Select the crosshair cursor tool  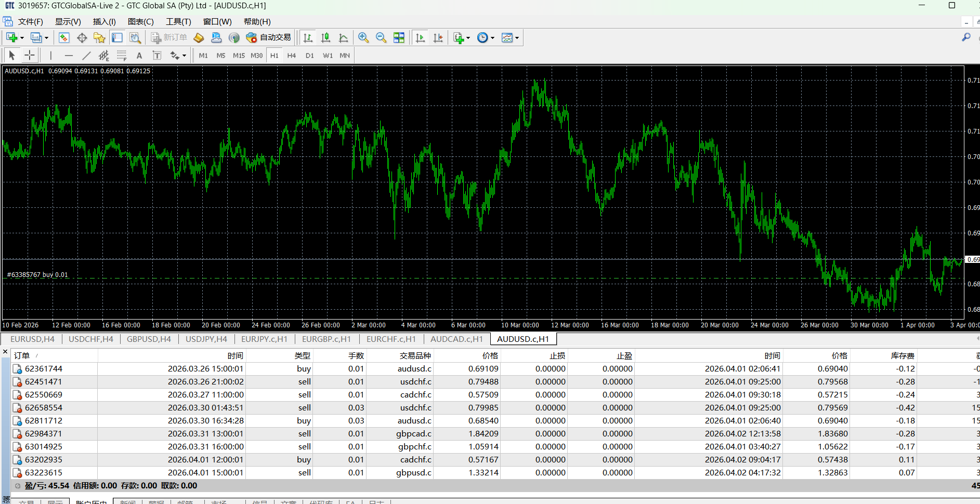[30, 56]
